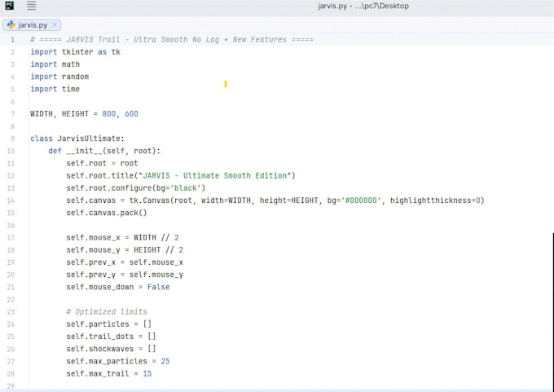554x392 pixels.
Task: Click line number 23 in the gutter
Action: [11, 312]
